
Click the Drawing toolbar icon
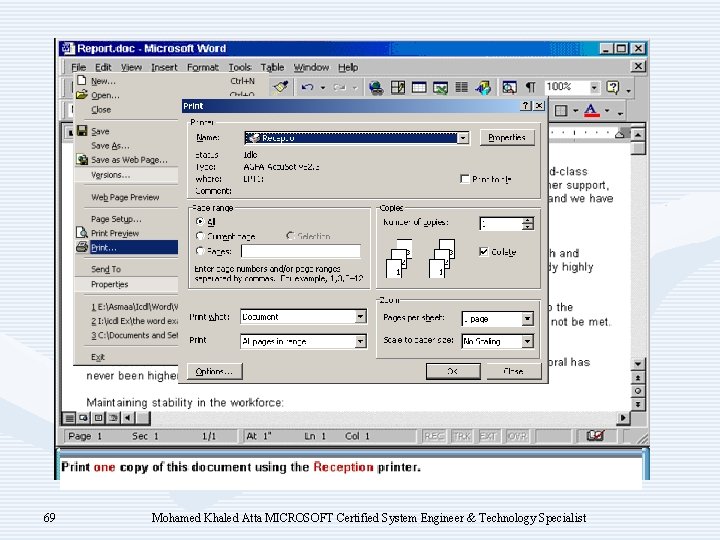pos(483,87)
